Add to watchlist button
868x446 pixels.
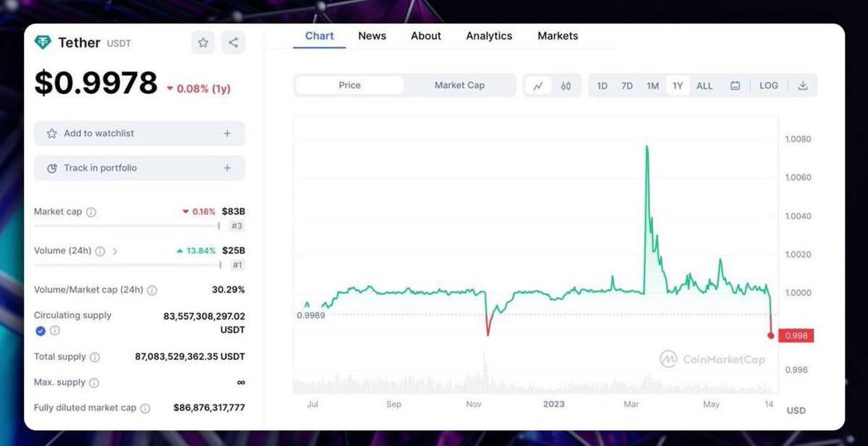(x=140, y=134)
